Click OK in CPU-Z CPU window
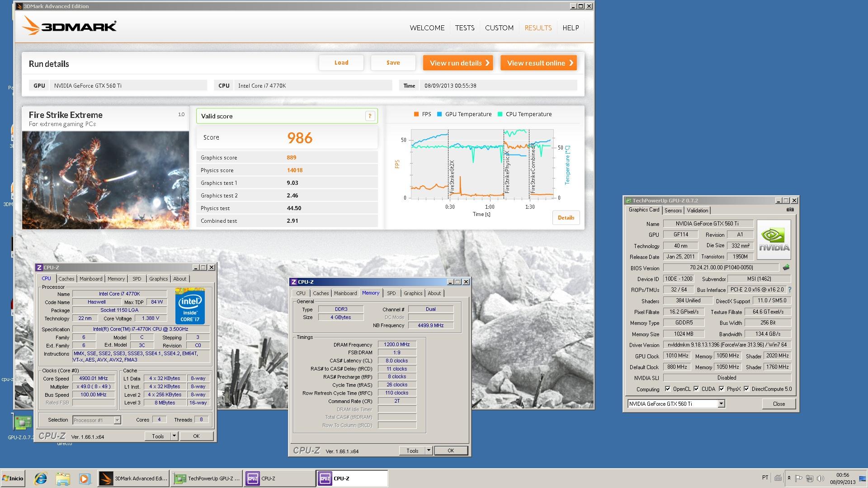 pos(196,436)
